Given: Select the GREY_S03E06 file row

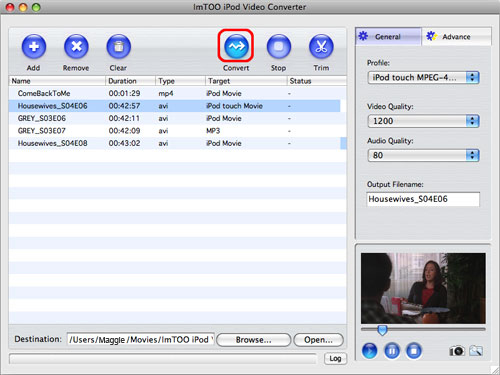Looking at the screenshot, I should tap(175, 118).
